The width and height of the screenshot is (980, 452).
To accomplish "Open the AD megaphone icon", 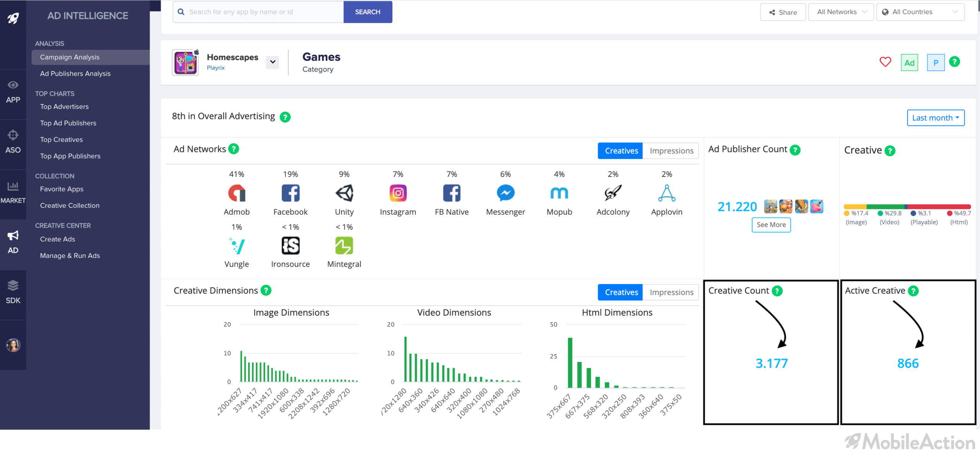I will 13,242.
